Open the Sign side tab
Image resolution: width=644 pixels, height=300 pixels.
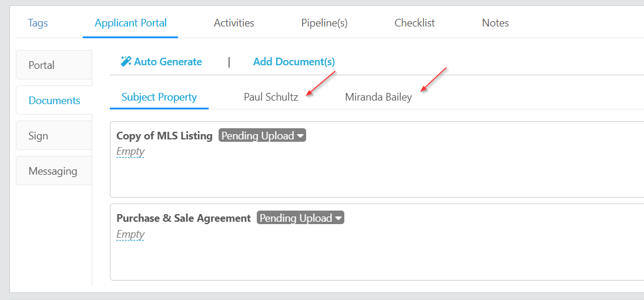click(x=54, y=136)
